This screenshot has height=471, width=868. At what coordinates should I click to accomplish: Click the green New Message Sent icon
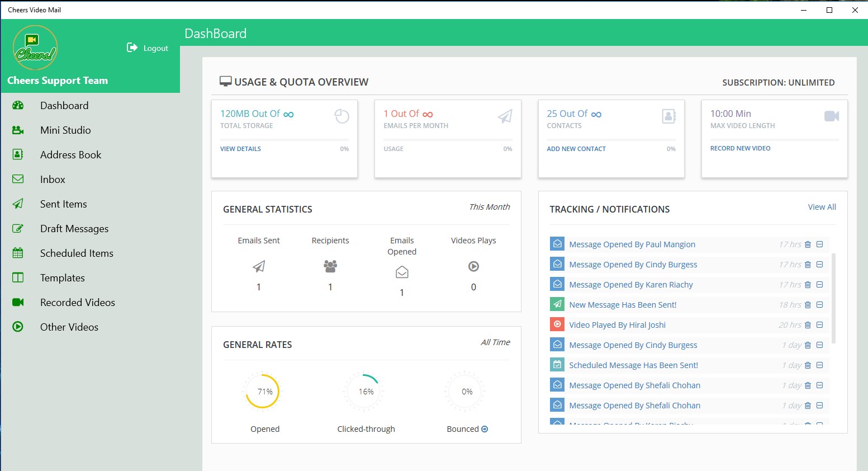(557, 304)
